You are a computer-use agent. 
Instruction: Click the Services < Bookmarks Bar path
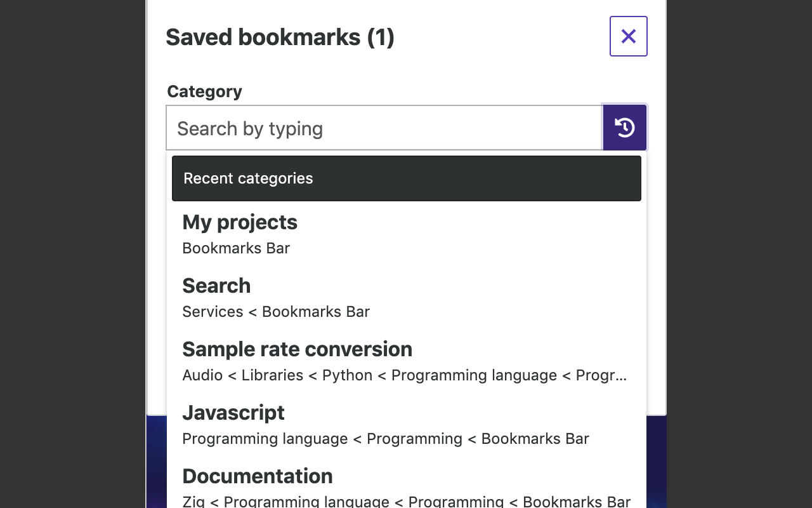[x=276, y=312]
